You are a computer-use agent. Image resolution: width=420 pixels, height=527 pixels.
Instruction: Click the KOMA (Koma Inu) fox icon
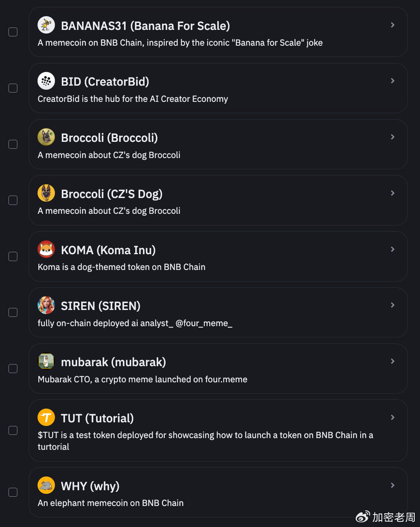pos(46,249)
